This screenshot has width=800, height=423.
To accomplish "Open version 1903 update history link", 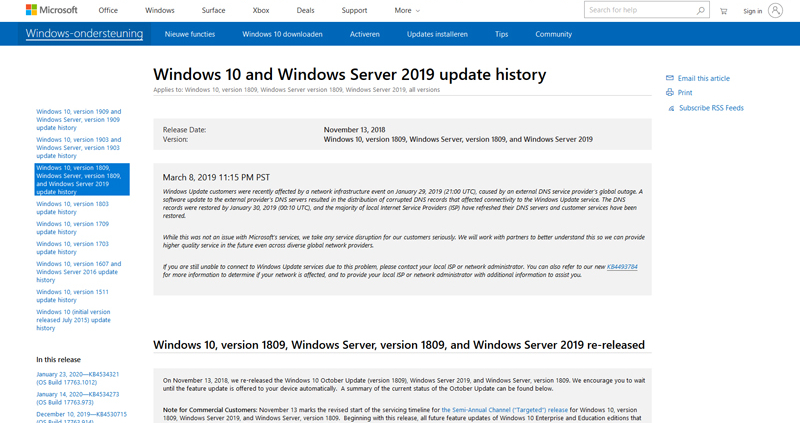I will click(x=79, y=147).
